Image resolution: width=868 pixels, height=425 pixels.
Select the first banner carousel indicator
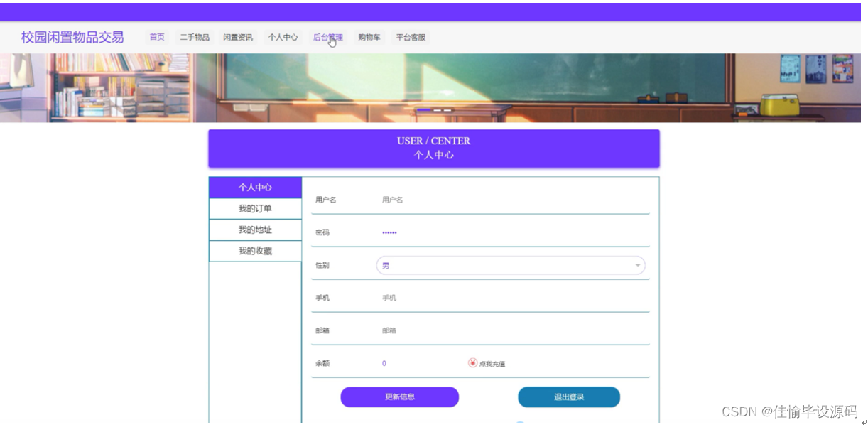click(x=423, y=110)
